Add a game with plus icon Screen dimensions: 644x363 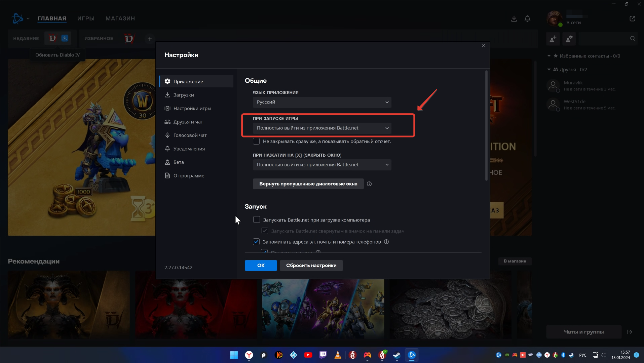pyautogui.click(x=150, y=39)
